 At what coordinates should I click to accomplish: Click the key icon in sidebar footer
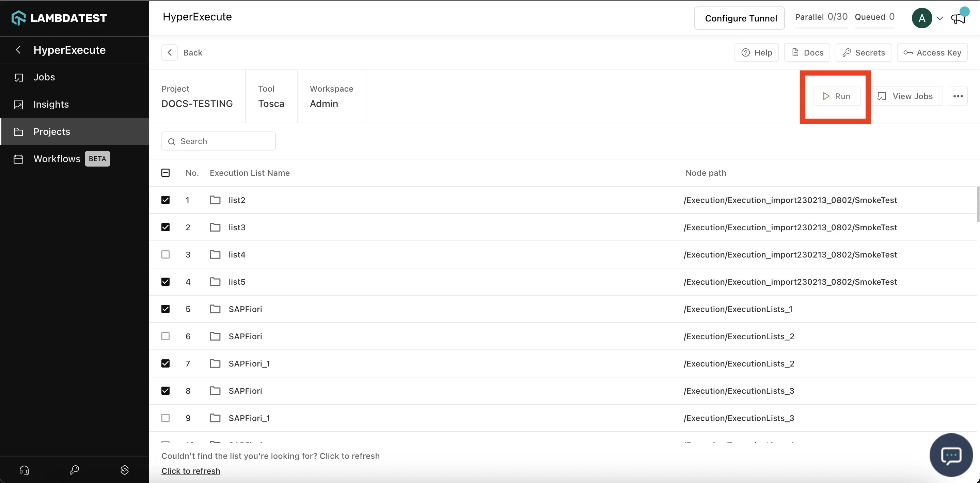point(74,470)
